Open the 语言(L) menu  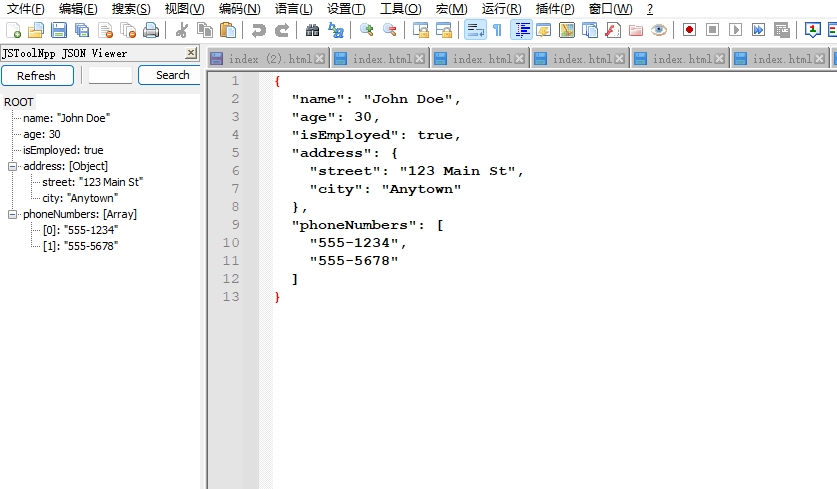coord(293,9)
